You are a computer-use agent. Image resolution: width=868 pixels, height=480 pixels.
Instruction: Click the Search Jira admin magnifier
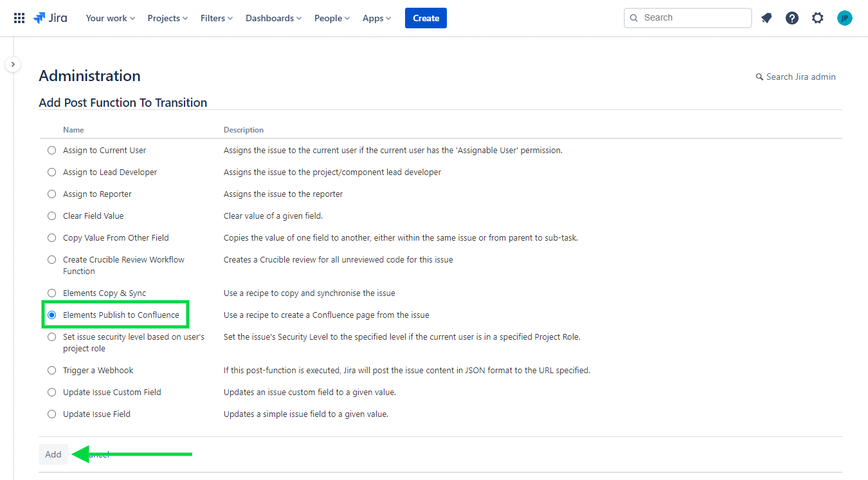(x=759, y=77)
